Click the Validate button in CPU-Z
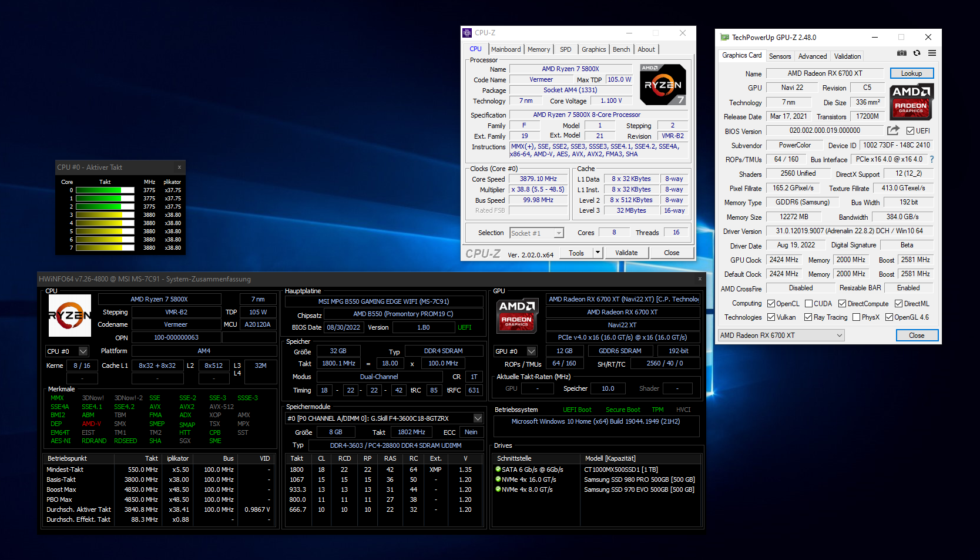Viewport: 980px width, 560px height. 626,253
